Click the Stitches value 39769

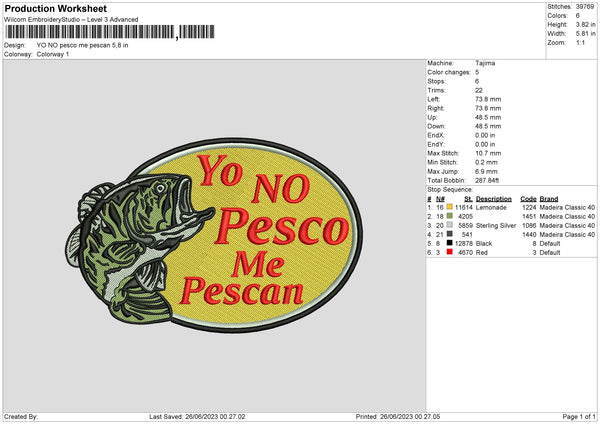click(585, 7)
